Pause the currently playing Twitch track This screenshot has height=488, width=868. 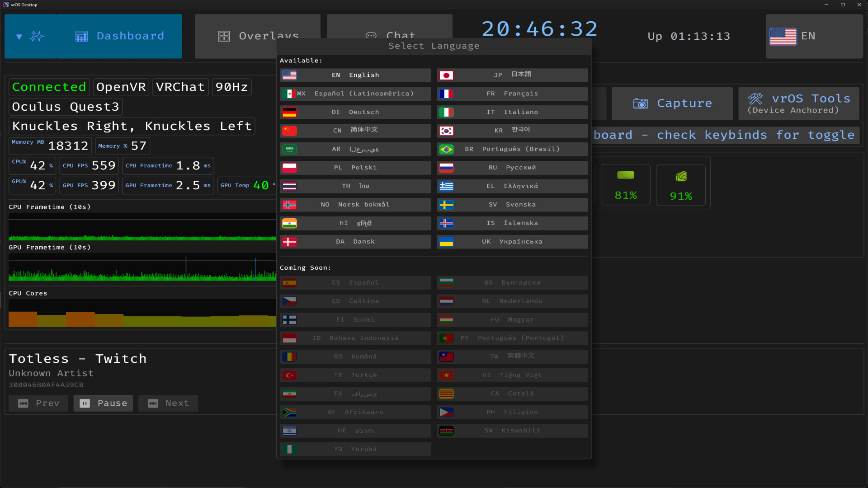(103, 403)
